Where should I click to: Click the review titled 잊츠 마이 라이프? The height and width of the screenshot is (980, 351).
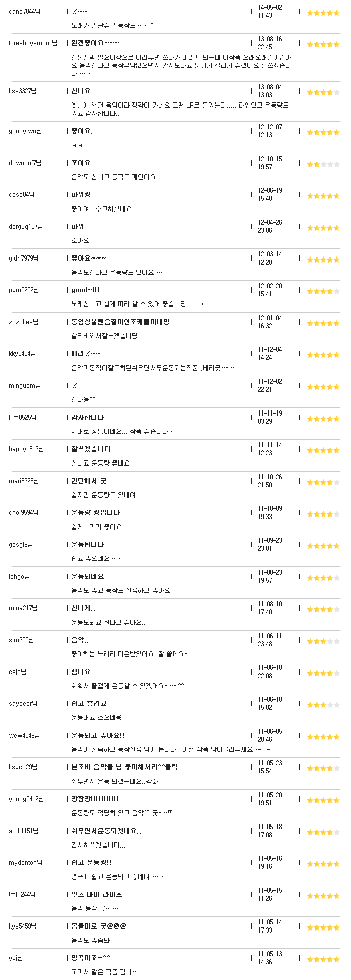[x=96, y=894]
